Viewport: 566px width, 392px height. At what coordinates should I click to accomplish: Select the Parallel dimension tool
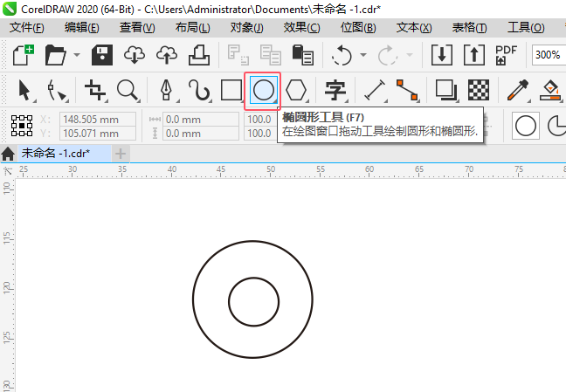[x=375, y=90]
